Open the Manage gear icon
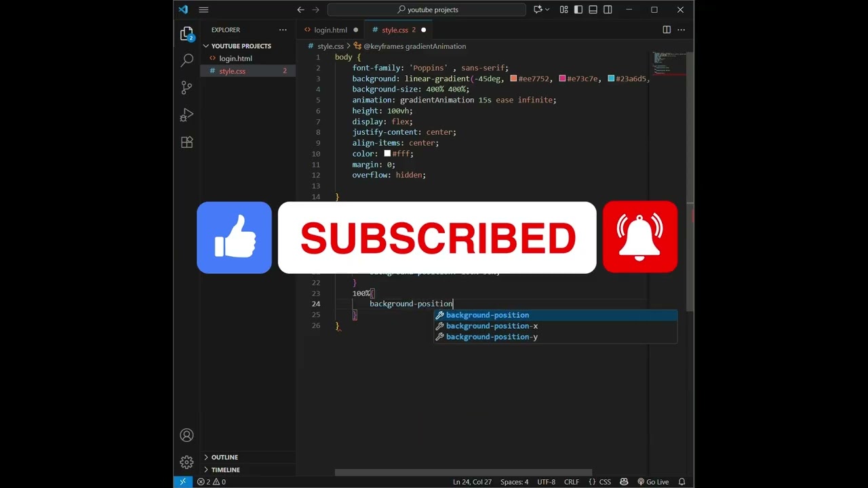This screenshot has height=488, width=868. tap(186, 462)
